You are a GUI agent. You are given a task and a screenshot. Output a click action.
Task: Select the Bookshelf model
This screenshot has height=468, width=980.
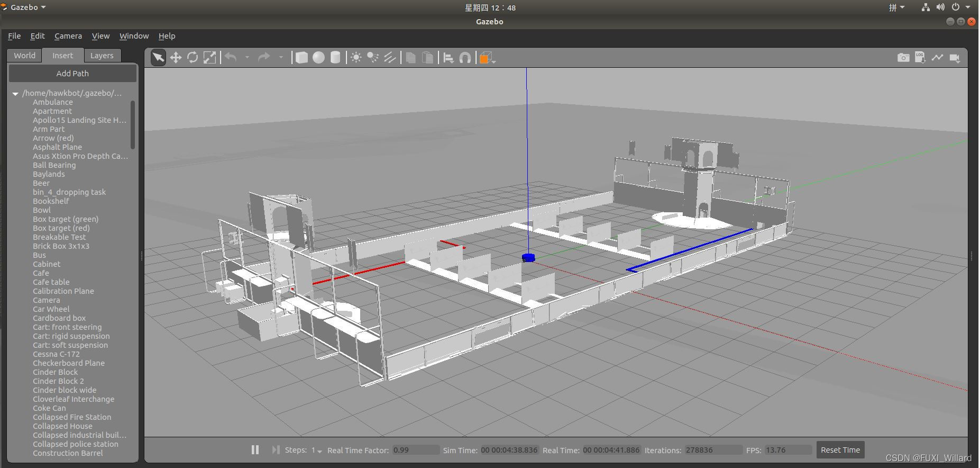[x=51, y=201]
